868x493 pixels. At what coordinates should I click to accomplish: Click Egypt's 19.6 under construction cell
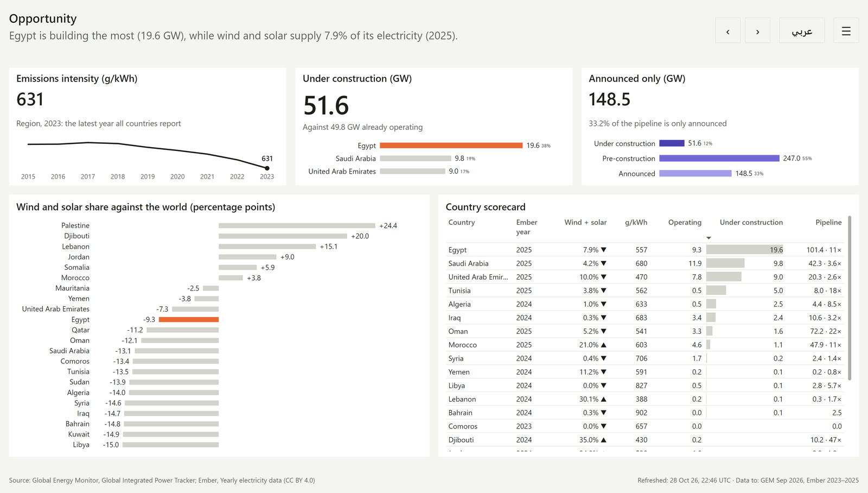745,250
